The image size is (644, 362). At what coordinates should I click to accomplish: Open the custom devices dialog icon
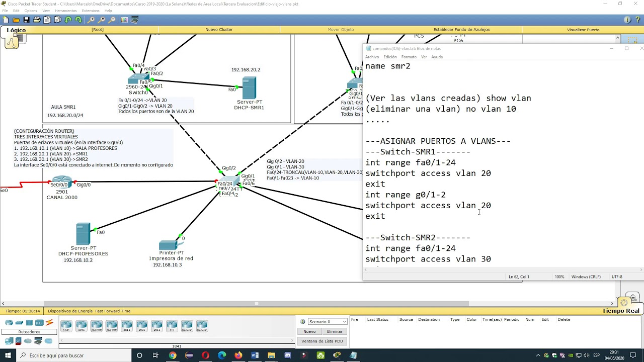[x=134, y=20]
